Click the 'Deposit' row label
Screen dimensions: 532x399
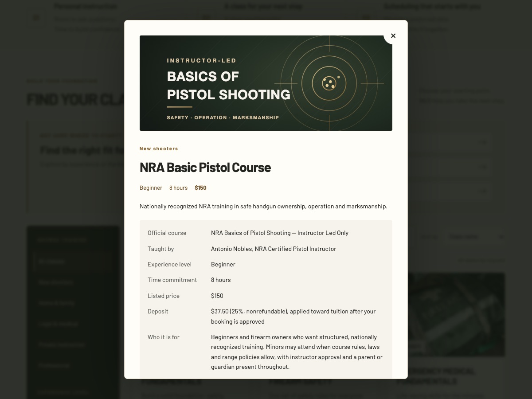tap(158, 311)
